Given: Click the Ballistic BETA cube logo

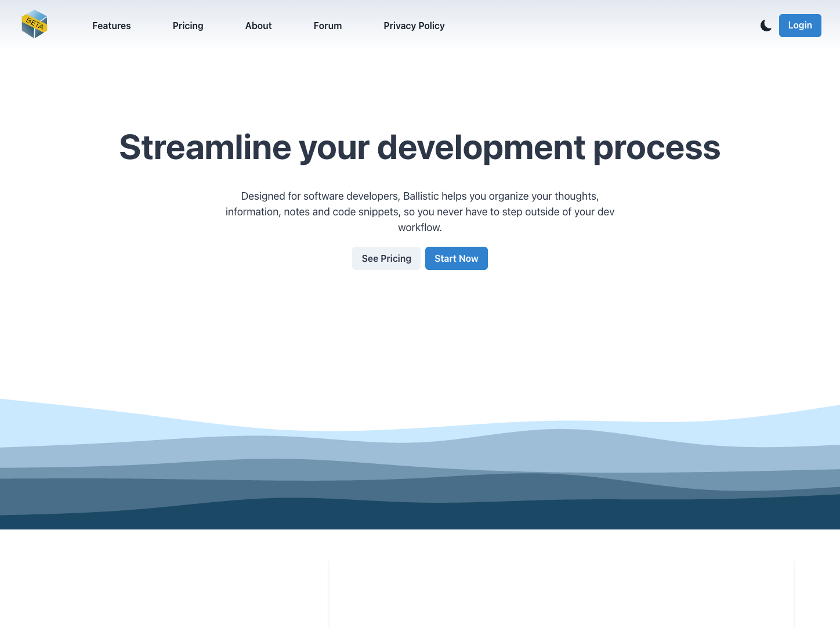Looking at the screenshot, I should (35, 25).
